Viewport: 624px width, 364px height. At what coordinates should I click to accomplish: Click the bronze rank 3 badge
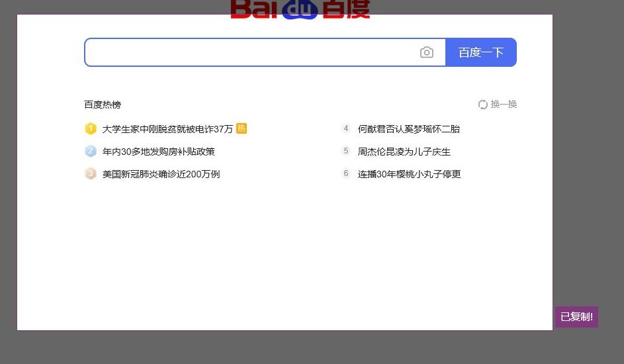click(x=91, y=173)
